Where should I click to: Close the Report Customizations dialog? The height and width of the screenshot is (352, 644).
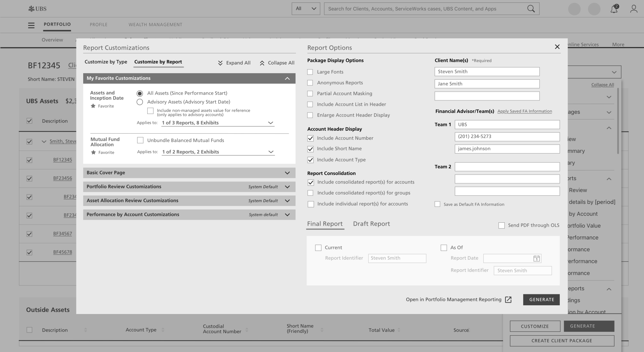(x=557, y=47)
